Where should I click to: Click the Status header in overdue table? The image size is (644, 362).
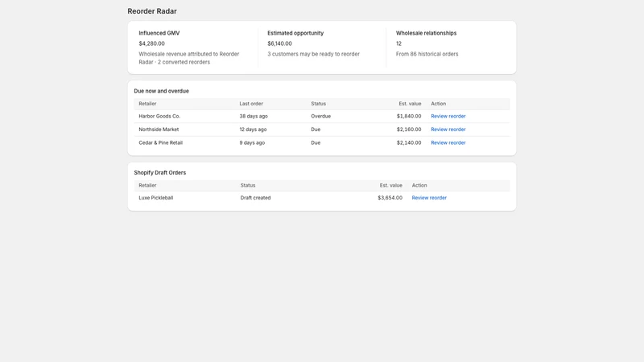(318, 104)
